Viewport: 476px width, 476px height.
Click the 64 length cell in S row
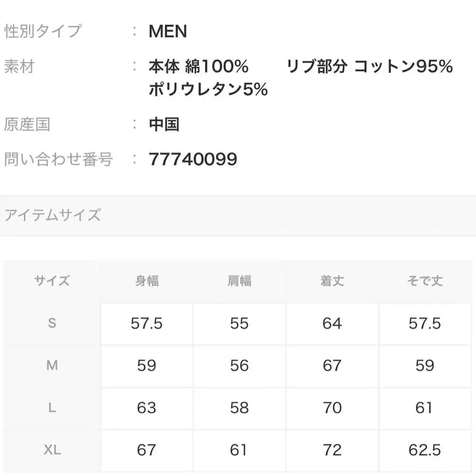332,323
